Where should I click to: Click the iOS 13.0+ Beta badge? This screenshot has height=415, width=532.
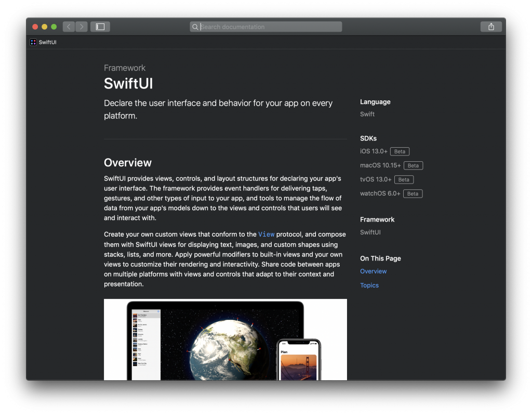coord(399,151)
